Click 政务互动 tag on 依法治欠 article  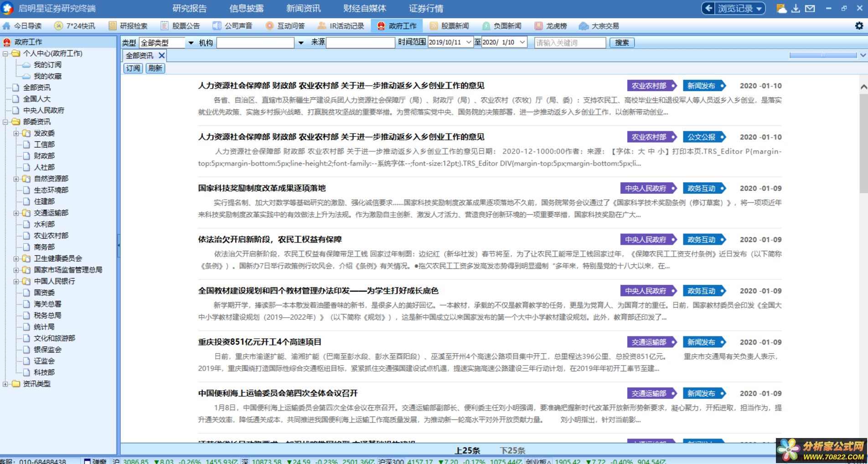coord(704,239)
